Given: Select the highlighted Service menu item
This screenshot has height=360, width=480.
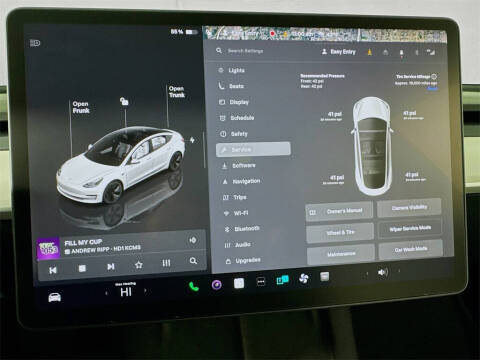Looking at the screenshot, I should [x=253, y=149].
